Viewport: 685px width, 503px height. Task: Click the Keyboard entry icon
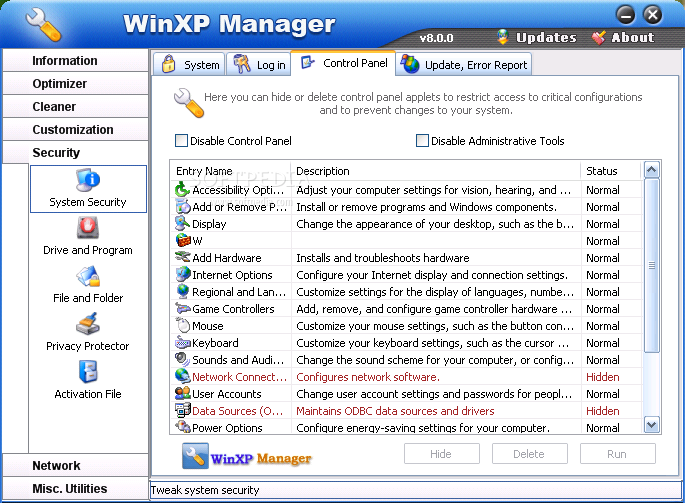pos(183,343)
